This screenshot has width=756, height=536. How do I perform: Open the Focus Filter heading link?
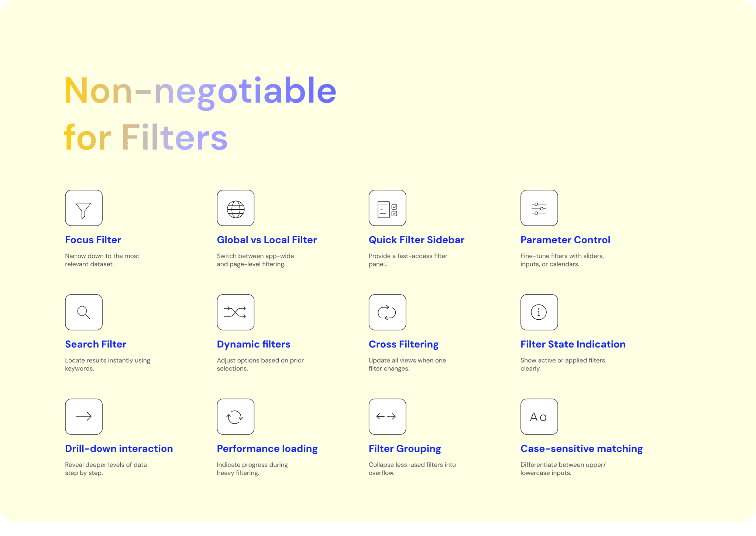coord(93,240)
